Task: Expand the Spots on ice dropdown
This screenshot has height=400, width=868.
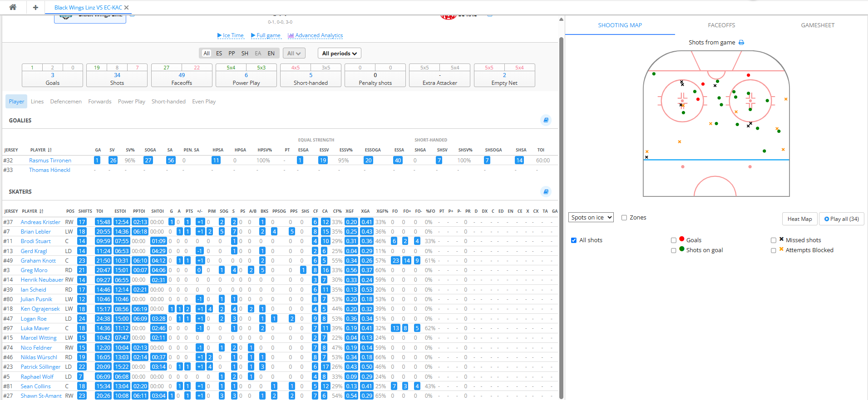Action: pos(591,218)
